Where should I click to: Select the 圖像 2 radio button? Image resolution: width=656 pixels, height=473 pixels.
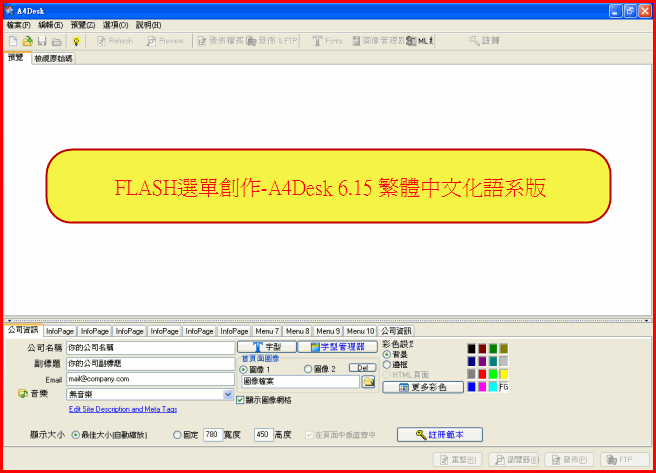(x=307, y=369)
